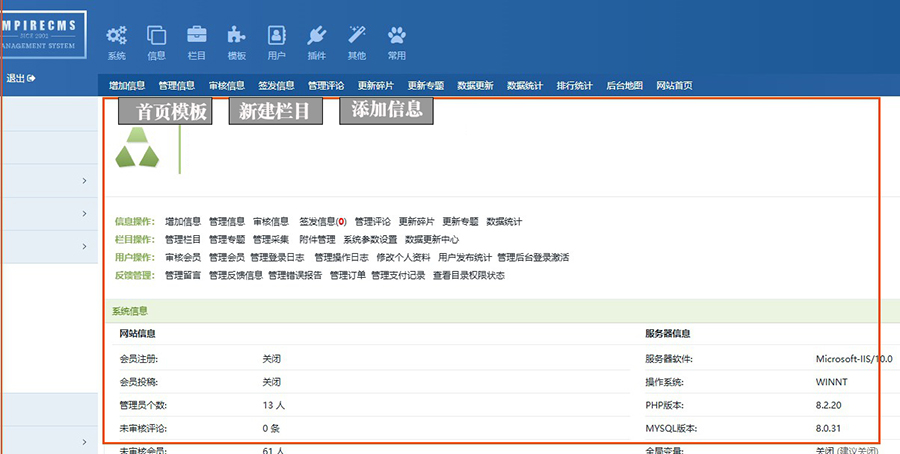Open the 插件 plug icon
This screenshot has width=900, height=454.
[317, 37]
